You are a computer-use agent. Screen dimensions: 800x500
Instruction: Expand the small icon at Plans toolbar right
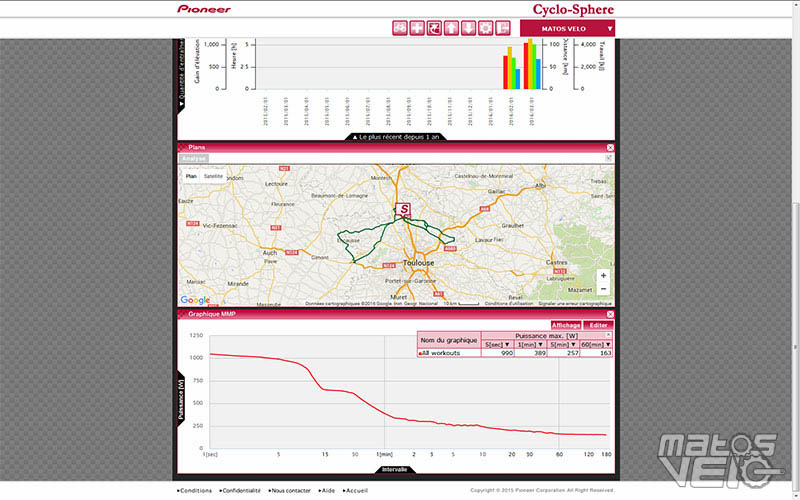point(608,158)
